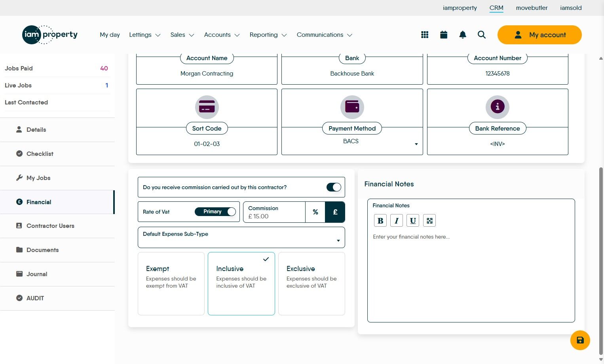Open the Checklist sidebar tab
The image size is (604, 364).
tap(57, 154)
